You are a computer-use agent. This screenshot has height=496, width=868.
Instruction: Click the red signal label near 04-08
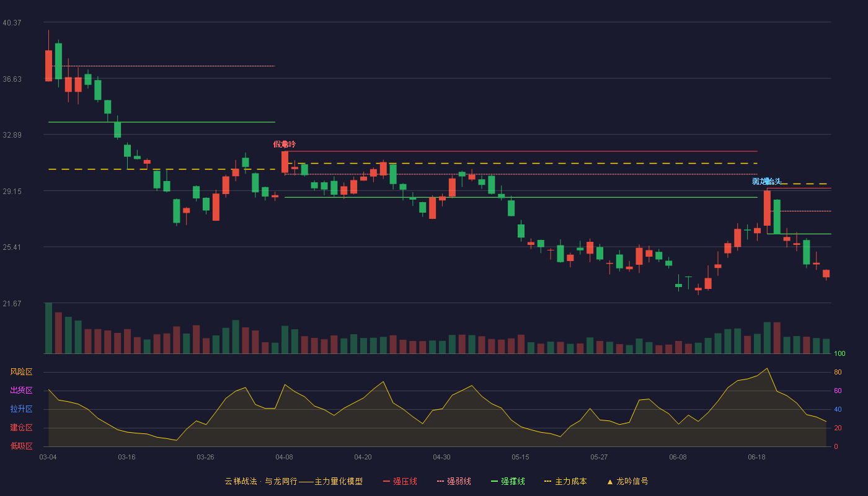click(285, 144)
